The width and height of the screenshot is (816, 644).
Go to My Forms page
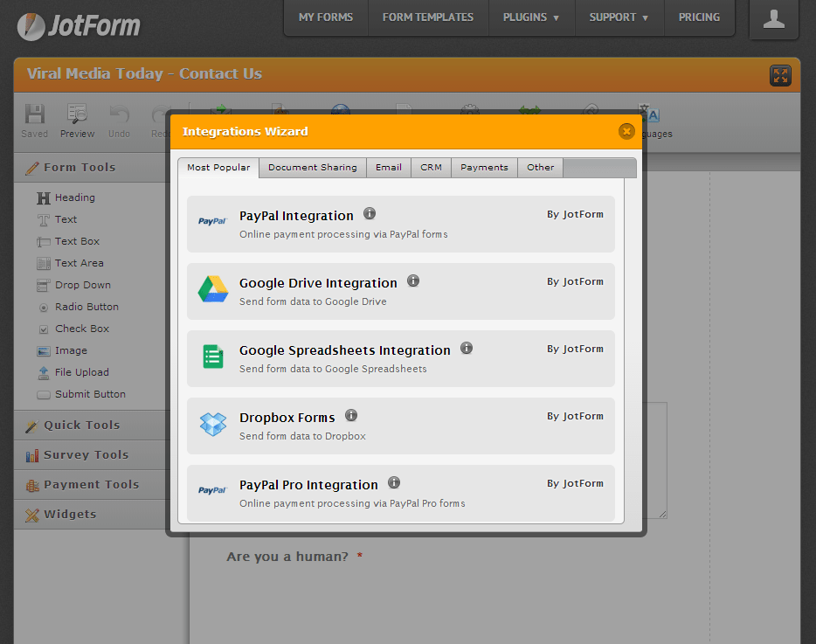pos(326,17)
